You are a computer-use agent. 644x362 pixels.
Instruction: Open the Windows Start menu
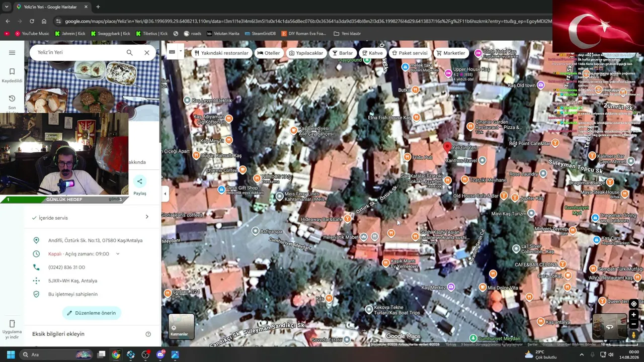(x=11, y=354)
